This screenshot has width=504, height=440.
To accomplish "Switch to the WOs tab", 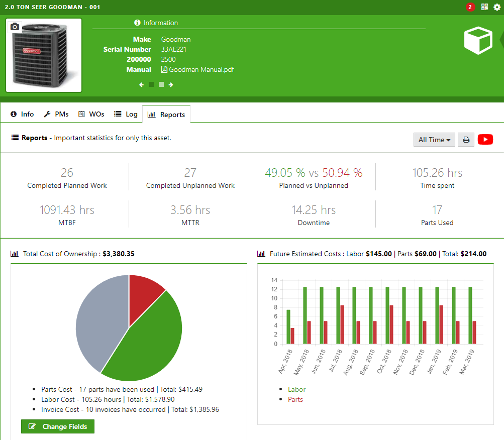I will click(x=91, y=114).
